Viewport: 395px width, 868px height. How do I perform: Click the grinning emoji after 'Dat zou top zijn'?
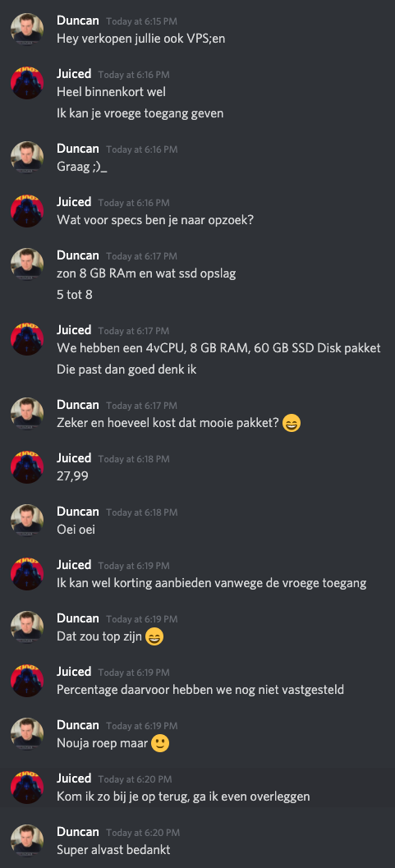(x=154, y=637)
